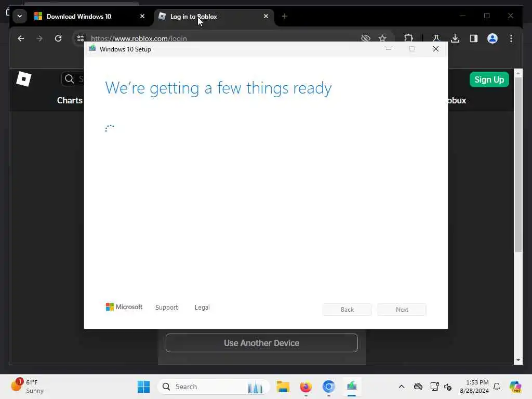Close the Download Windows 10 tab
Viewport: 532px width, 399px height.
(x=142, y=16)
